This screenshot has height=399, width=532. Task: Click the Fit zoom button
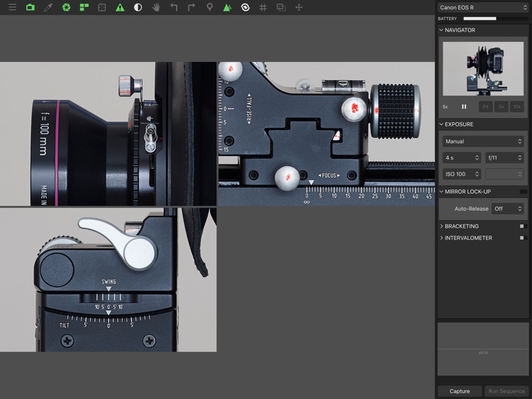coord(485,106)
